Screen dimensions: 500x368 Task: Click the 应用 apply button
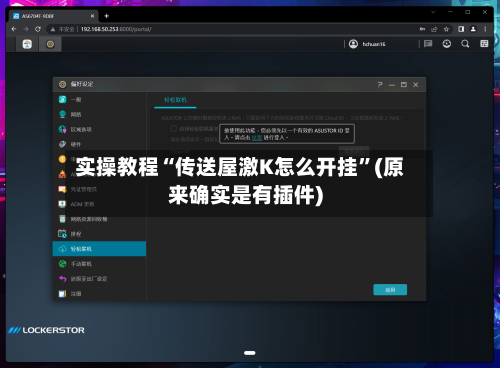pyautogui.click(x=390, y=290)
